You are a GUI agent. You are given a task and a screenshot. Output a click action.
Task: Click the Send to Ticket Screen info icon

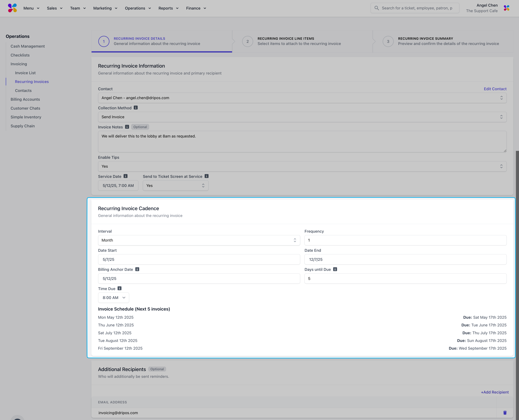click(x=206, y=176)
